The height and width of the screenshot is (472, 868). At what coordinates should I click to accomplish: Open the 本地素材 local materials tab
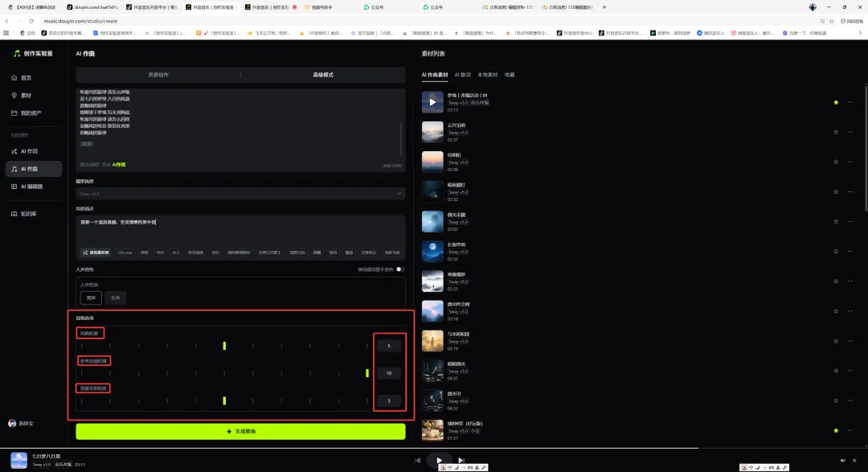coord(488,75)
